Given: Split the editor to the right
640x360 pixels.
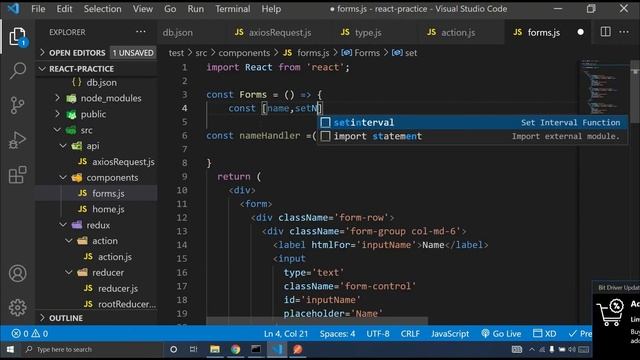Looking at the screenshot, I should (x=605, y=32).
